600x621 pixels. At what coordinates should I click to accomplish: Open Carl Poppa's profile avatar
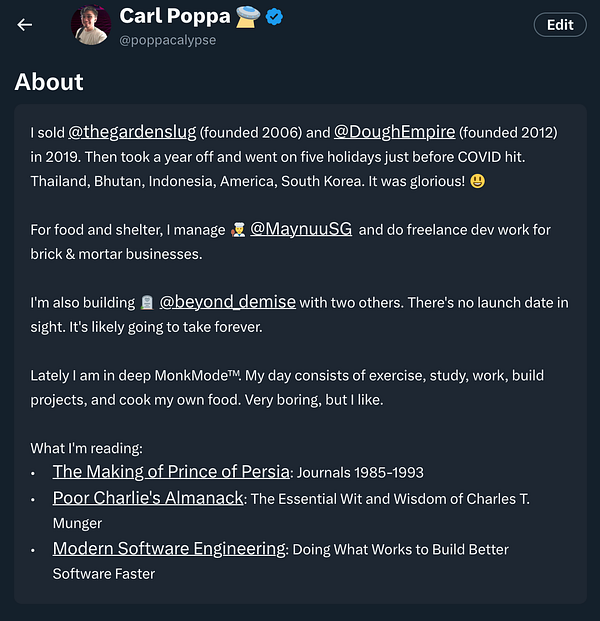point(91,25)
